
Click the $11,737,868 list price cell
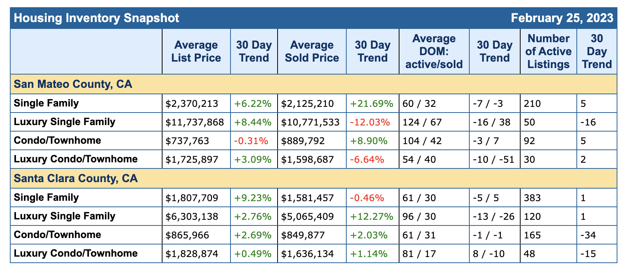[x=195, y=122]
